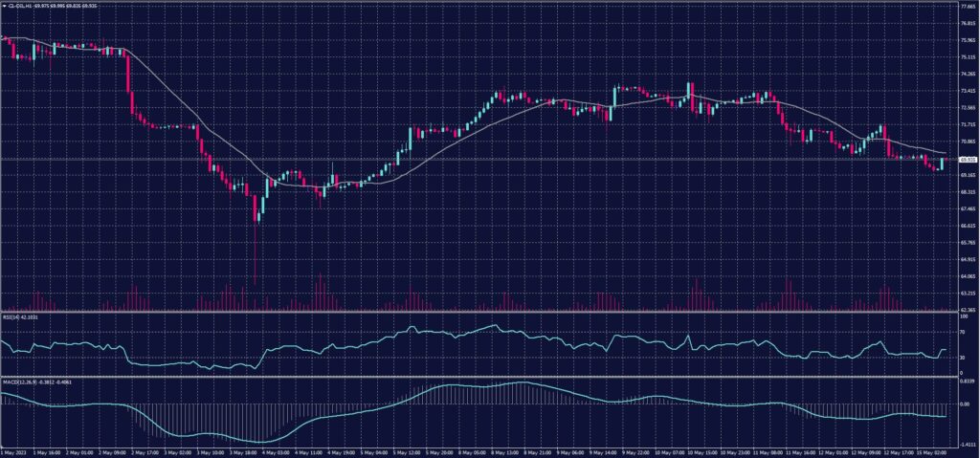The height and width of the screenshot is (458, 980).
Task: Click the MACD(12,26,9) indicator label
Action: pyautogui.click(x=19, y=382)
